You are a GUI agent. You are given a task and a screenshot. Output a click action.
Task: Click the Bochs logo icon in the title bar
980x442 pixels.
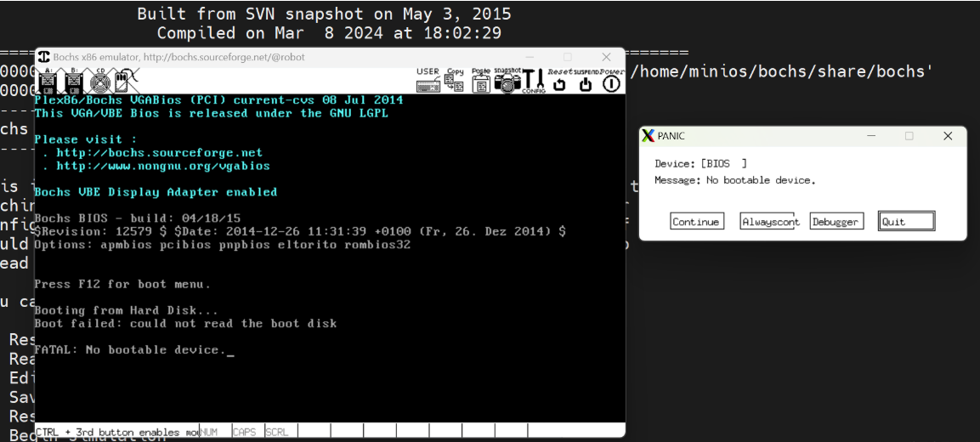[x=44, y=57]
